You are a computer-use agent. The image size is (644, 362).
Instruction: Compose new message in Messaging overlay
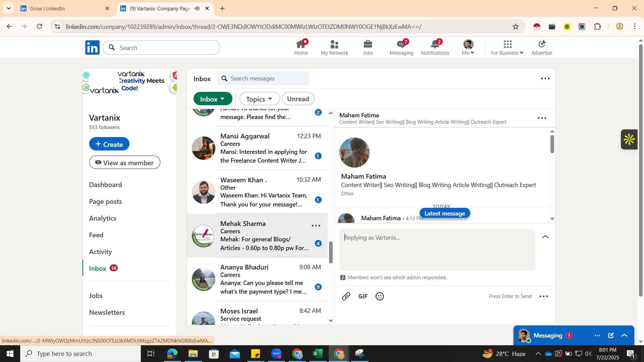click(611, 336)
